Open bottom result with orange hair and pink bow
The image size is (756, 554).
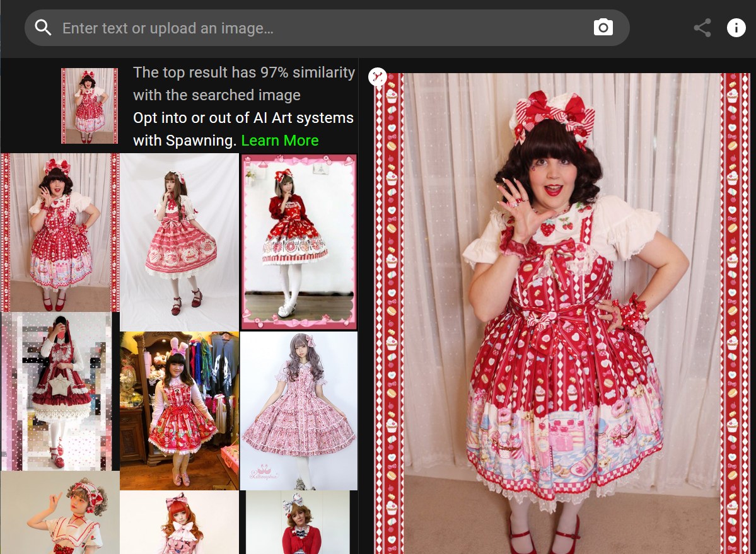coord(179,522)
